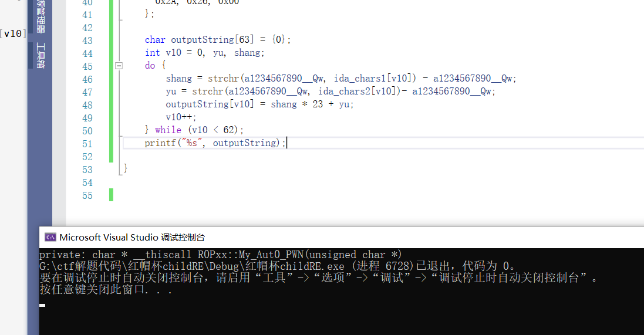Click the Microsoft Visual Studio debug console title
This screenshot has width=644, height=335.
click(x=132, y=237)
